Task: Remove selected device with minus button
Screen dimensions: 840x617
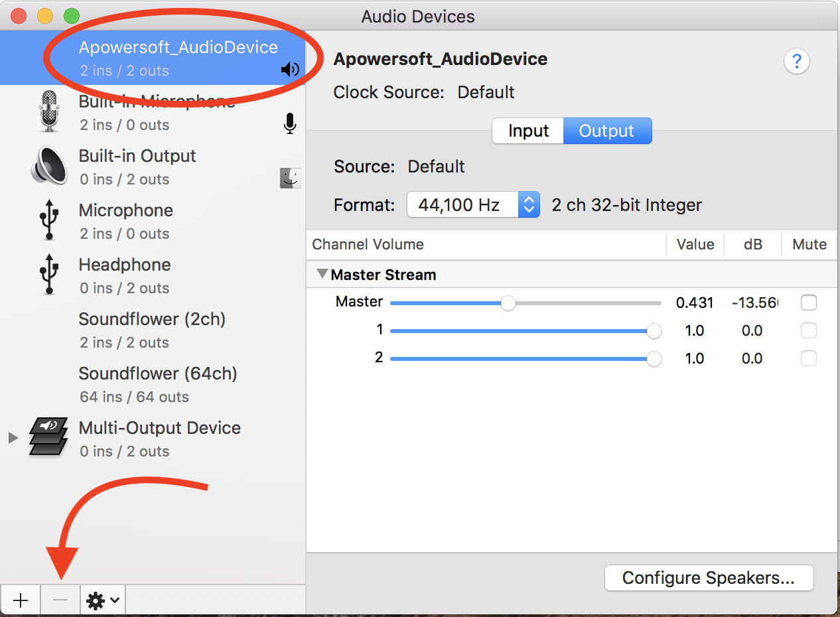Action: coord(60,600)
